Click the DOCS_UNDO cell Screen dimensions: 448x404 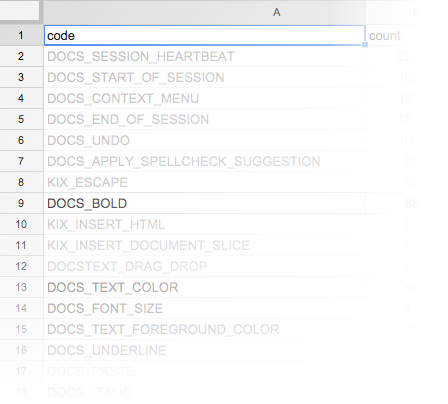coord(205,140)
